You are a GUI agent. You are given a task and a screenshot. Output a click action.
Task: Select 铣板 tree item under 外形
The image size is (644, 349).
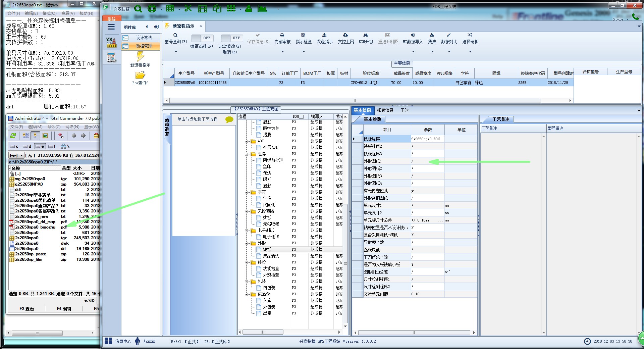point(267,250)
